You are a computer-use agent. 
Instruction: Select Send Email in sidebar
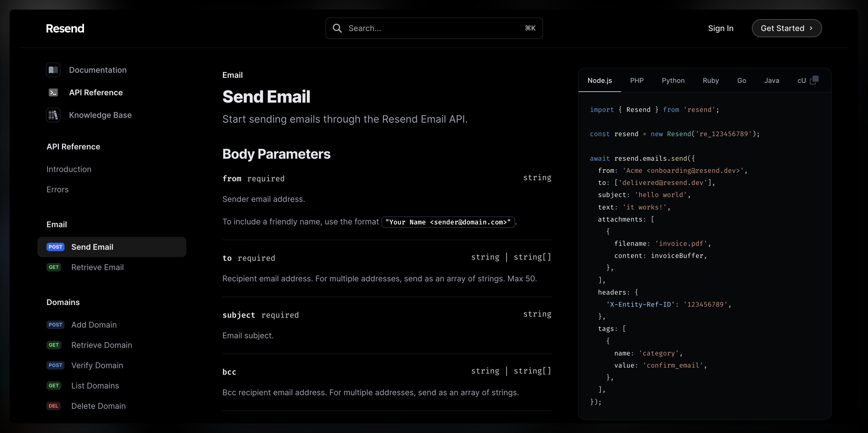click(112, 247)
